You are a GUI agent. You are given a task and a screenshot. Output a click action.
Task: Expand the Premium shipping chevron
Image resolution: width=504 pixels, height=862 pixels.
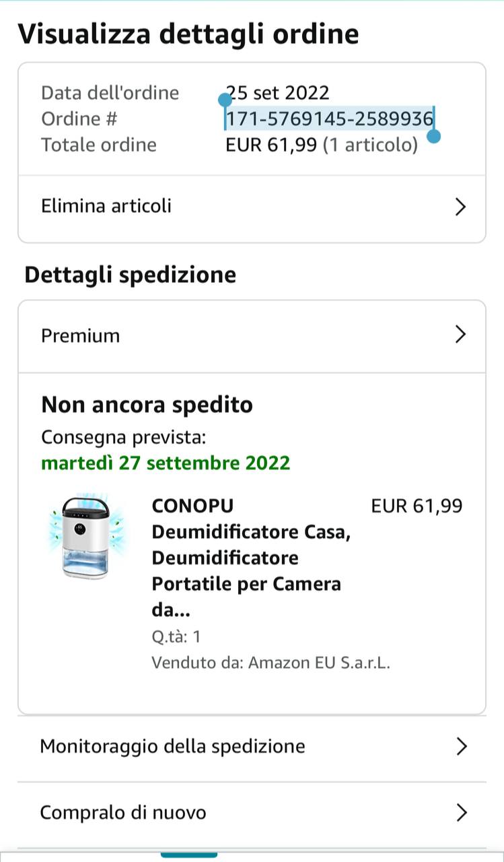(460, 335)
